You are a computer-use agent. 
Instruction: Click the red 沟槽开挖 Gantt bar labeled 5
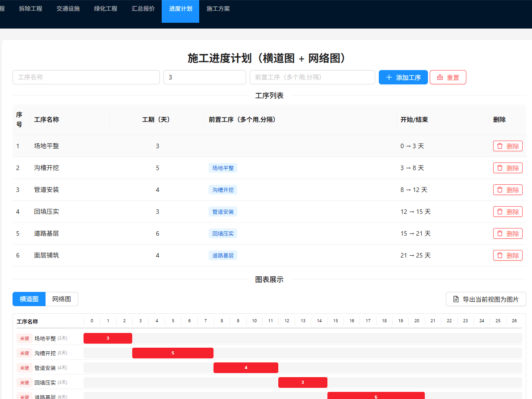pos(173,353)
